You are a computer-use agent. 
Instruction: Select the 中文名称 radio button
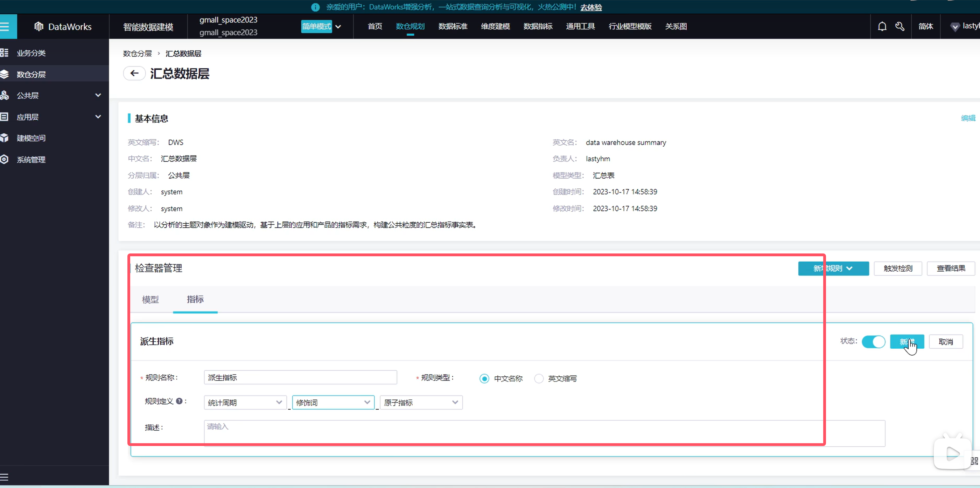484,379
